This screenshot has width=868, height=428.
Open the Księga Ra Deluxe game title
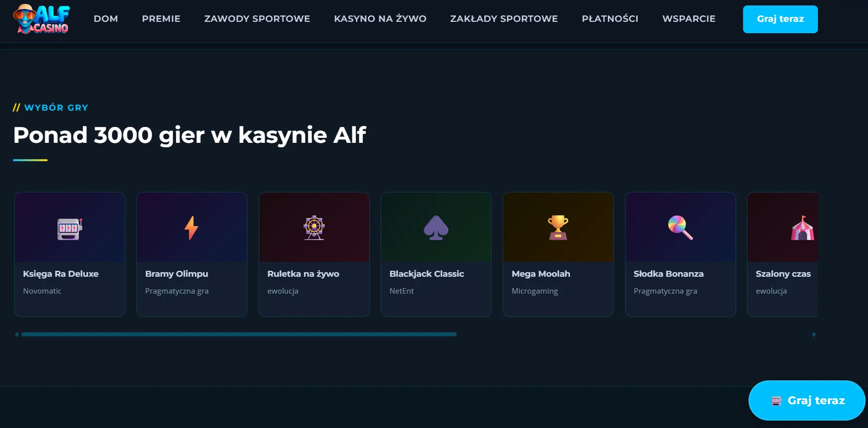[x=61, y=274]
